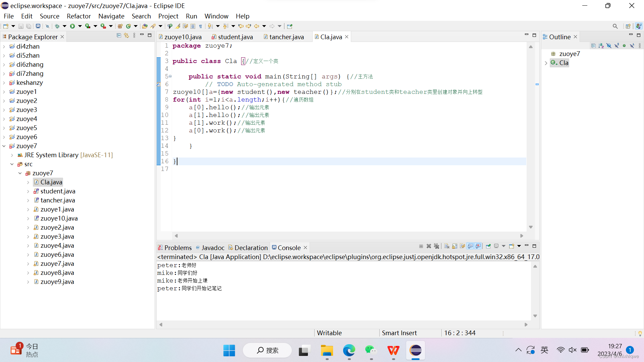644x362 pixels.
Task: Open the Run button dropdown arrow
Action: (x=80, y=26)
